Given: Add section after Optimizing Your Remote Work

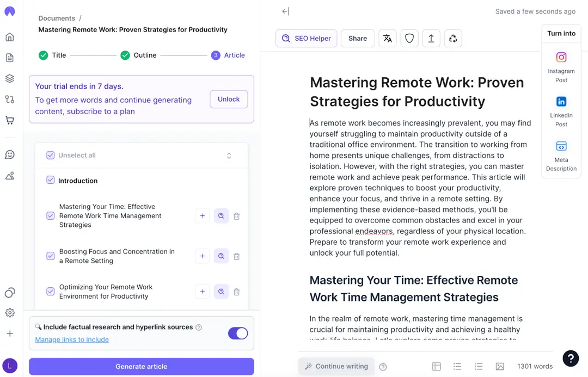Looking at the screenshot, I should 203,292.
